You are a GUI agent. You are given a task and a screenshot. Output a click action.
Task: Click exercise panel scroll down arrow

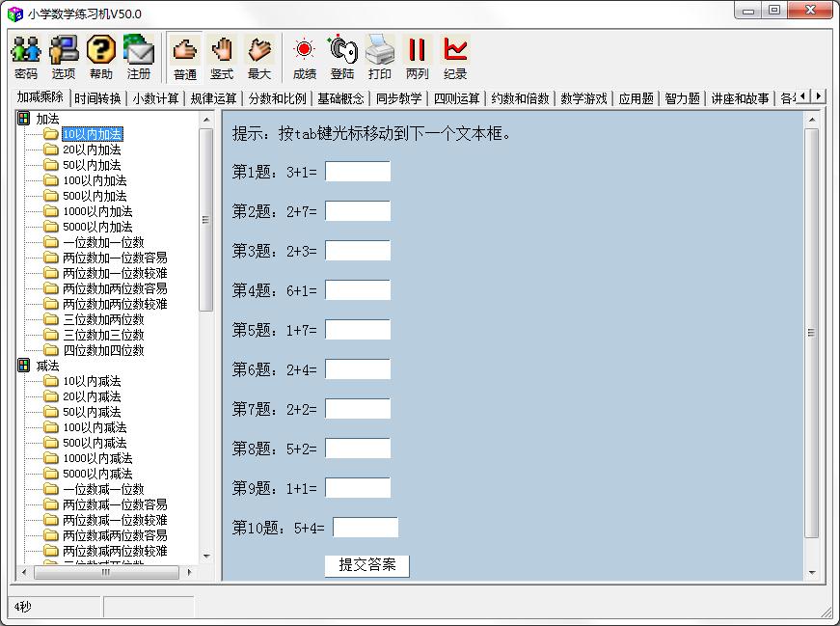click(x=812, y=573)
